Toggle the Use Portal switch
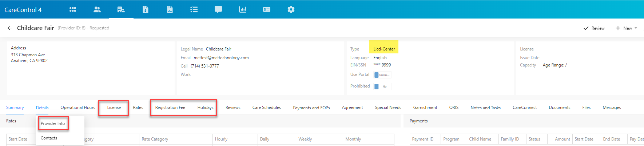This screenshot has height=146, width=644. pos(383,75)
